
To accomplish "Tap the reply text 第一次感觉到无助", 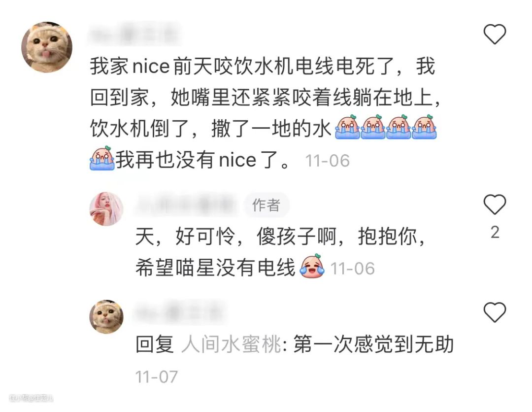I will click(x=373, y=344).
